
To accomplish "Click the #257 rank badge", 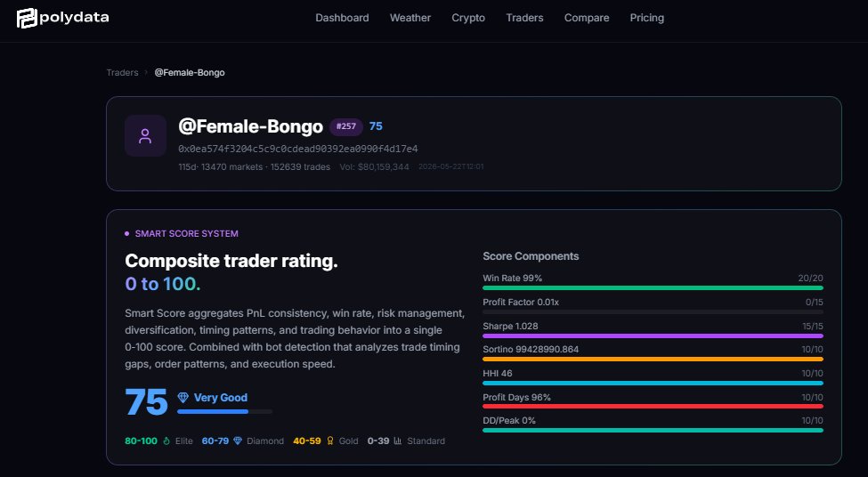I will 346,126.
